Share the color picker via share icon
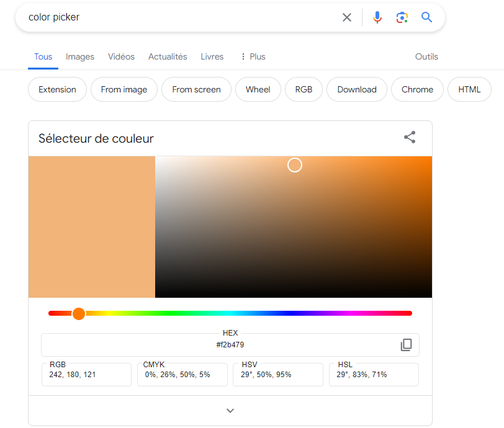504x428 pixels. (x=410, y=138)
